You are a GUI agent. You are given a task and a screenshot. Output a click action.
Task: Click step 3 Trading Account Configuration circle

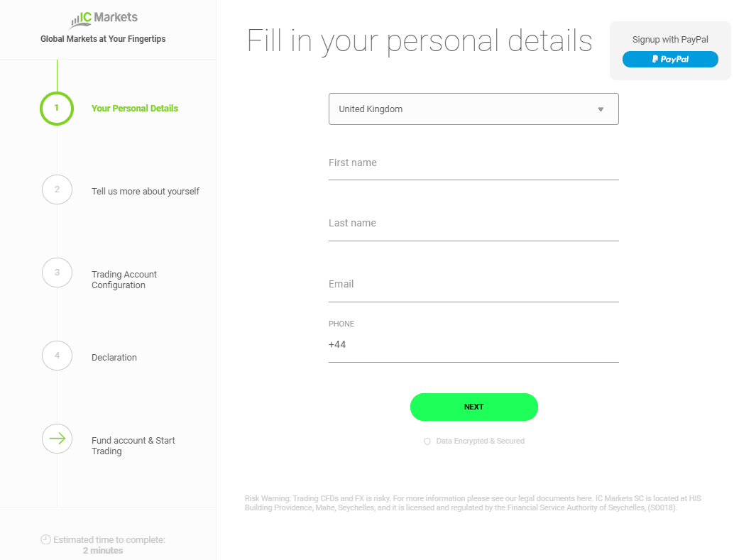point(57,273)
